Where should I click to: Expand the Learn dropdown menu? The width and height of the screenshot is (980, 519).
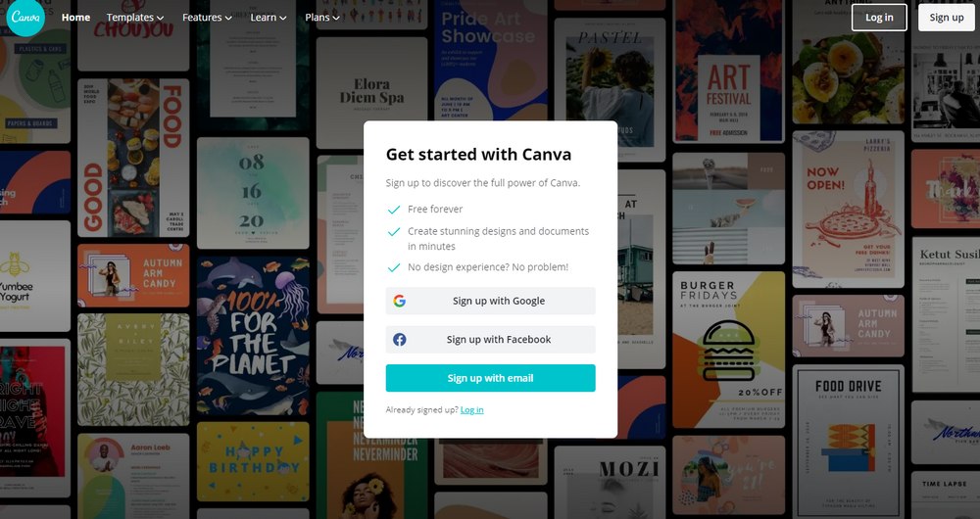pos(269,18)
